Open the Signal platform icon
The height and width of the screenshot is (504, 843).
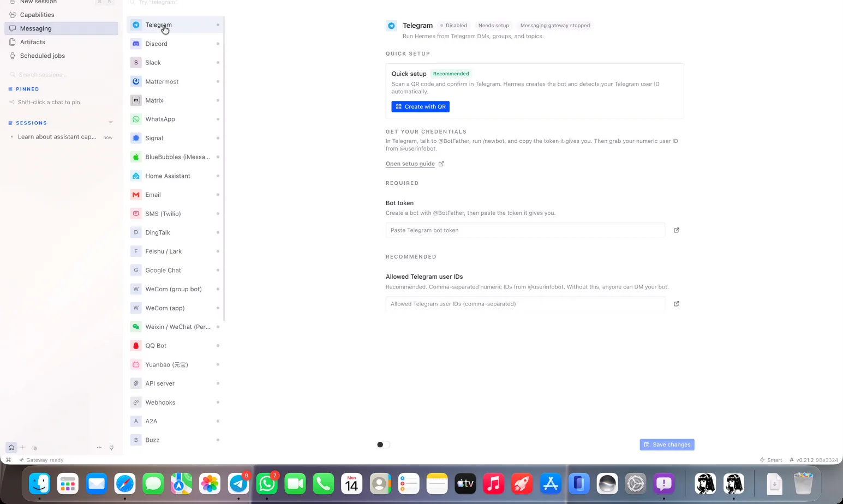[x=136, y=138]
